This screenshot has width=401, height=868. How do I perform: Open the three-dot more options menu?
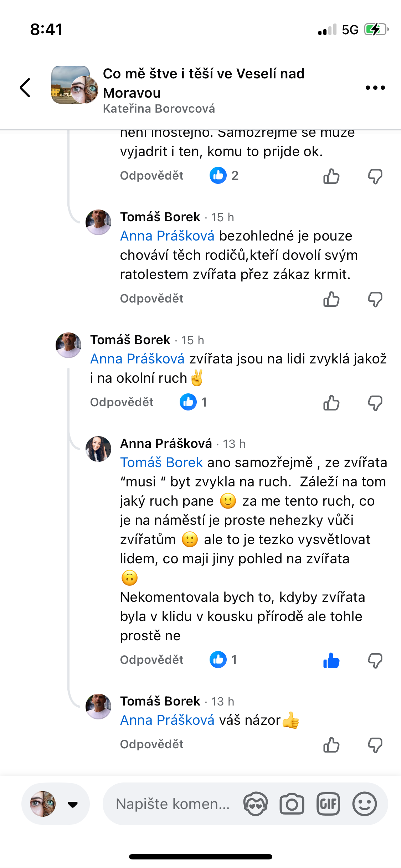point(375,88)
